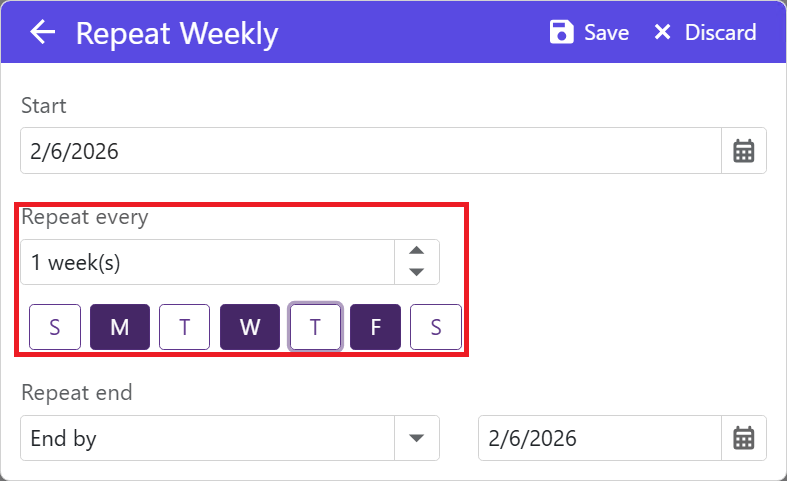Disable Wednesday as a repeat day

point(250,328)
